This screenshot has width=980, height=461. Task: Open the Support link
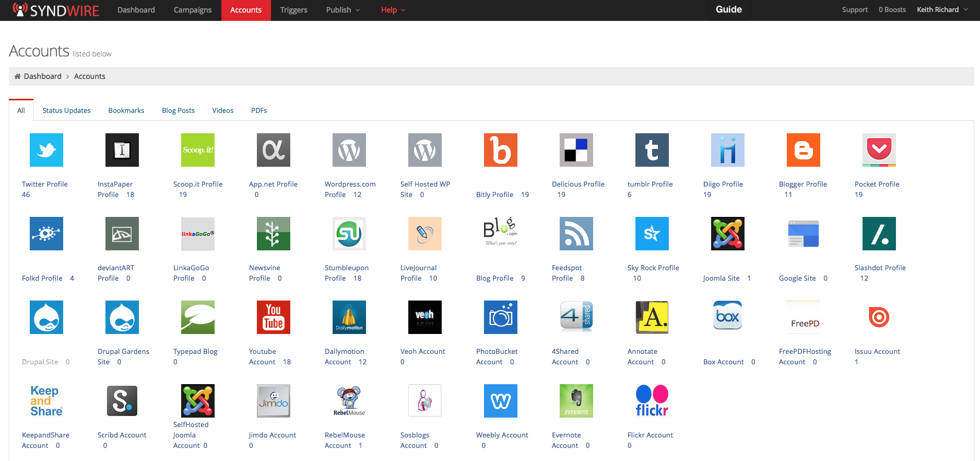[855, 10]
